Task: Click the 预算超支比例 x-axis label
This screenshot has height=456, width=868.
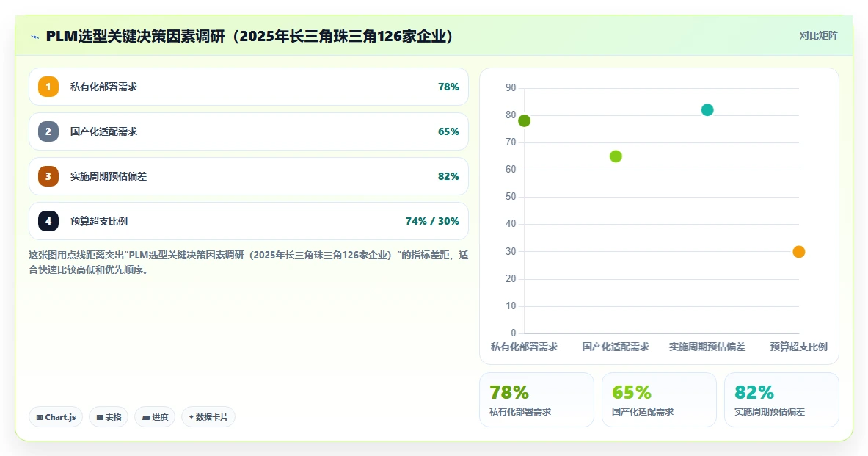Action: click(x=799, y=347)
